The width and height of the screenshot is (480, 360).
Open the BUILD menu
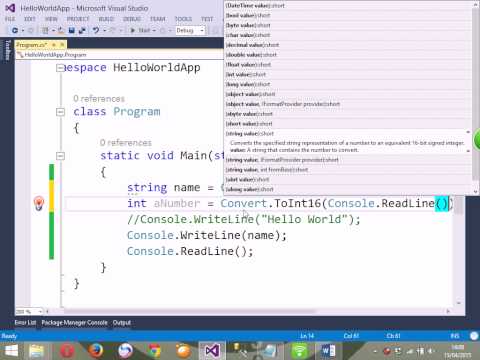106,19
